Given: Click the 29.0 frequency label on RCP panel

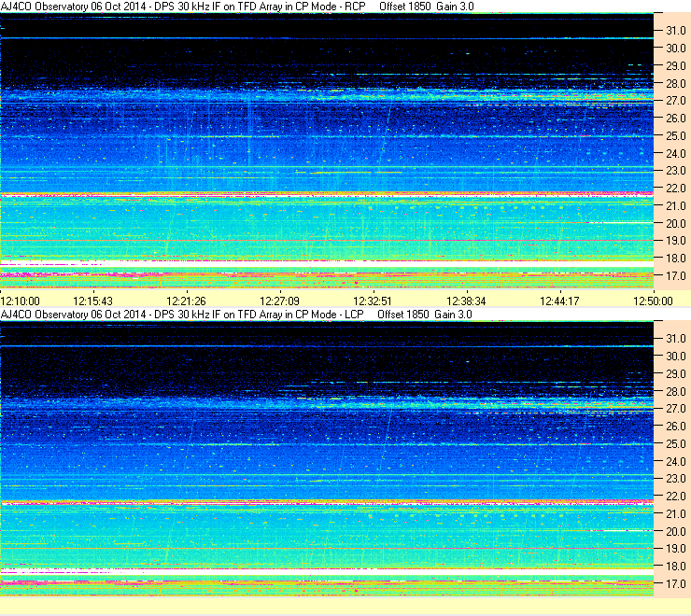Looking at the screenshot, I should 676,65.
